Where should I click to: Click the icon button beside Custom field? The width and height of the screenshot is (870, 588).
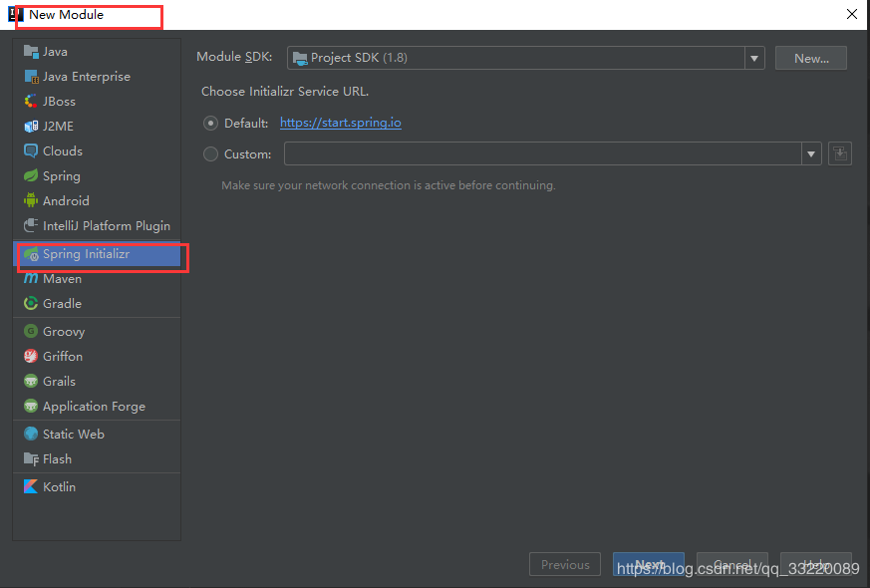click(x=840, y=153)
